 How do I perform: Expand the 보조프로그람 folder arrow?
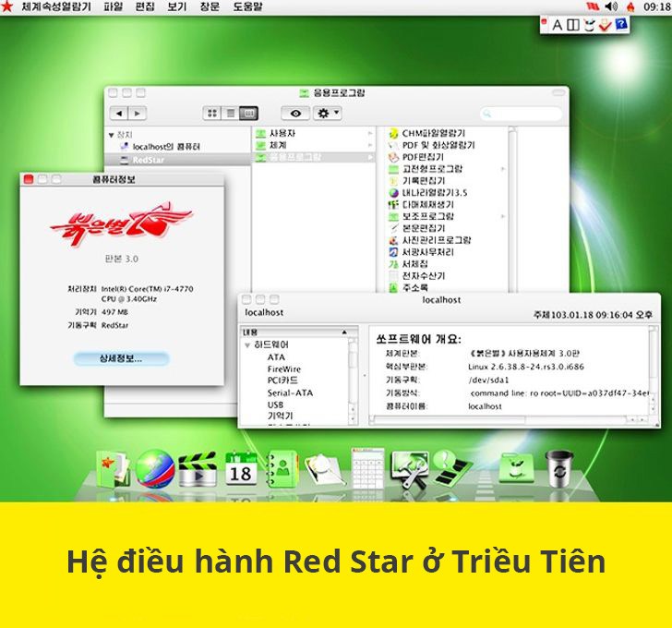[x=503, y=216]
